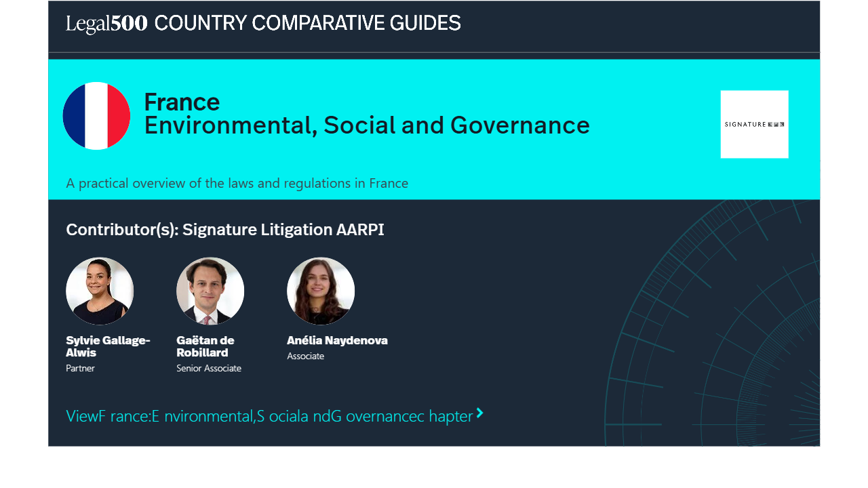This screenshot has width=868, height=488.
Task: Open Anélia Naydenova's profile photo
Action: click(x=321, y=291)
